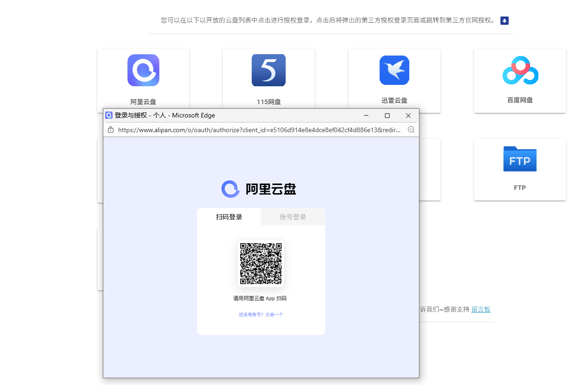The image size is (588, 385).
Task: Click the Edge favicon on the popup title bar
Action: [x=109, y=115]
